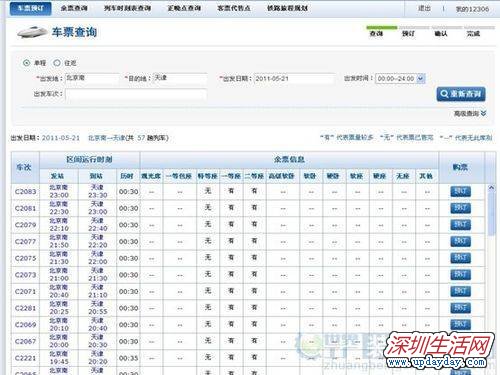The width and height of the screenshot is (500, 375).
Task: Click the empty 出发车次 input field
Action: [x=136, y=94]
